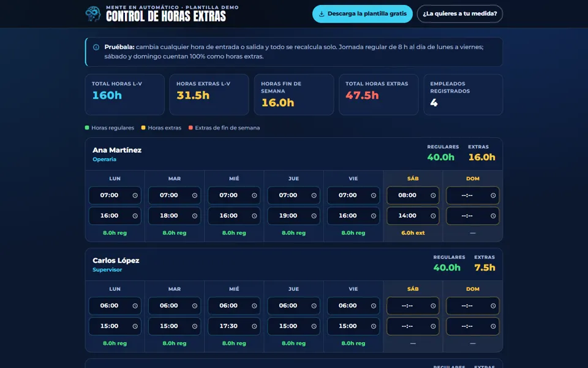The image size is (588, 368).
Task: Click ¿La quieres a tu medida? button
Action: coord(460,14)
